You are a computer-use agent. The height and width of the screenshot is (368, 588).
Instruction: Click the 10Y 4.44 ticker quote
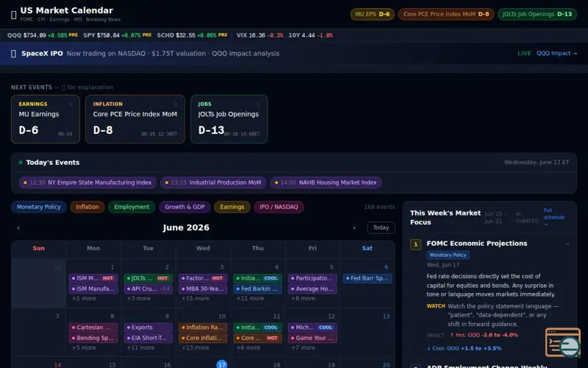coord(310,35)
